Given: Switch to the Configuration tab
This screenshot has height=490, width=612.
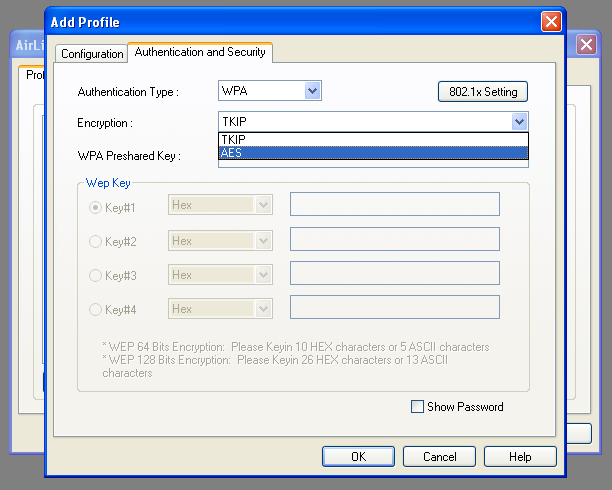Looking at the screenshot, I should coord(92,53).
